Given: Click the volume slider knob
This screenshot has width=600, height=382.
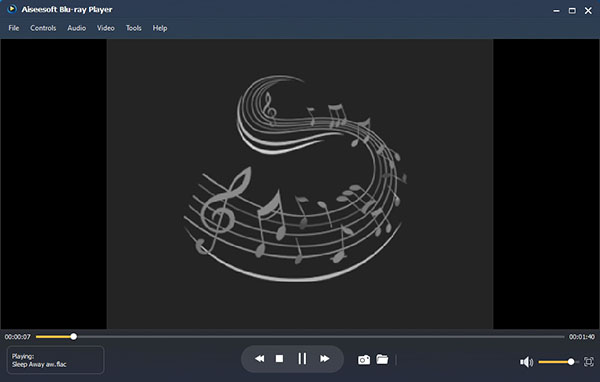Looking at the screenshot, I should [x=571, y=362].
